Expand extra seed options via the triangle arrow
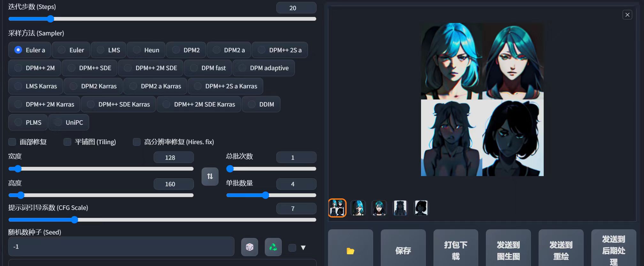Screen dimensions: 644x266 point(303,248)
